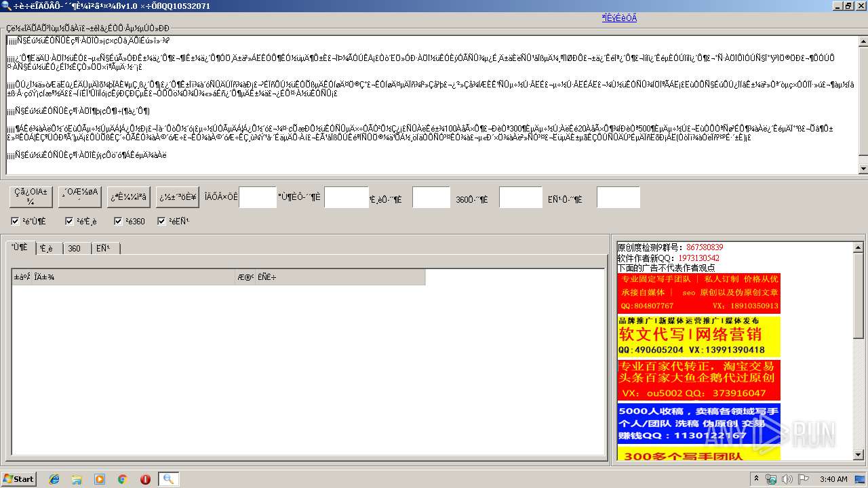Toggle the first checkbox labeled ²é°Ù¶È
The height and width of the screenshot is (488, 868).
[x=15, y=221]
